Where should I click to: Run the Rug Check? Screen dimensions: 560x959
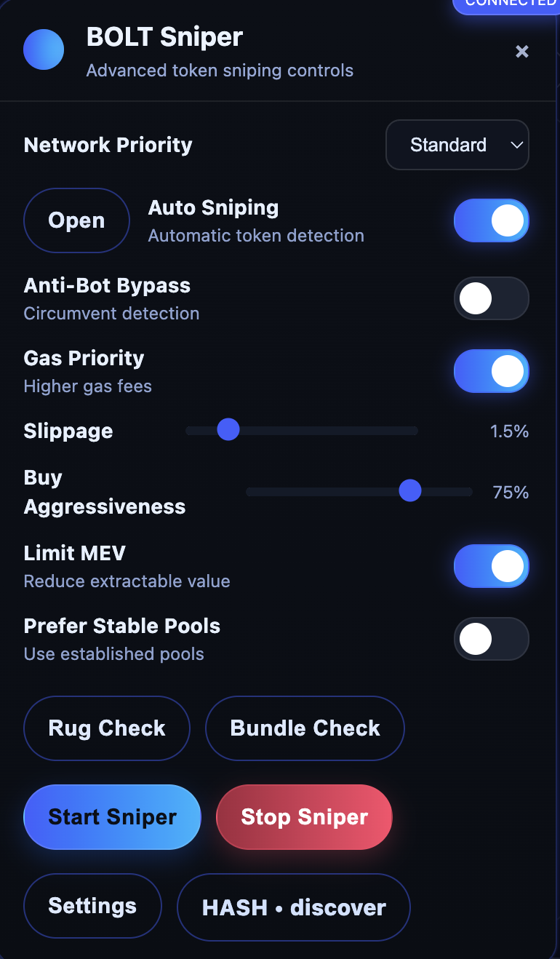point(107,728)
